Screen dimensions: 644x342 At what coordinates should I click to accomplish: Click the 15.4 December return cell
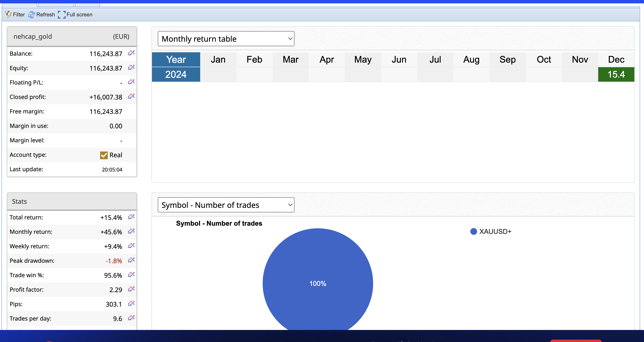tap(616, 74)
